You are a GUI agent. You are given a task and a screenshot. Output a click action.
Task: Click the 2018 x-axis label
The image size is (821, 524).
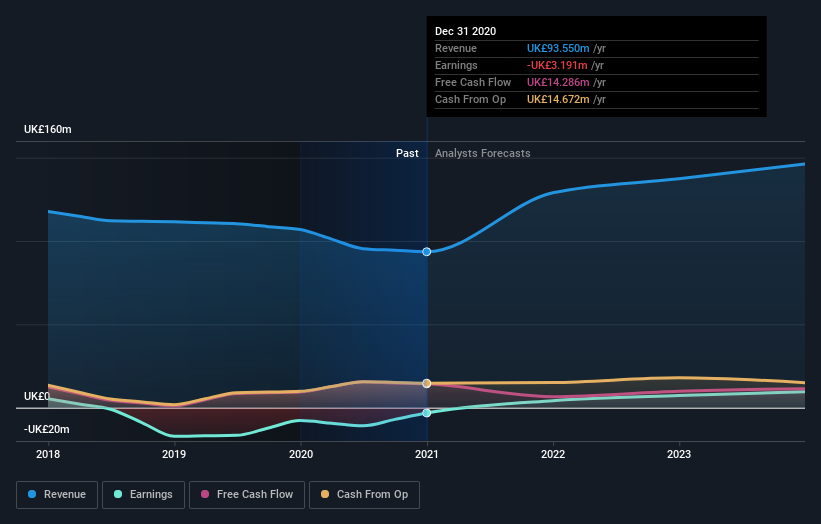point(48,454)
